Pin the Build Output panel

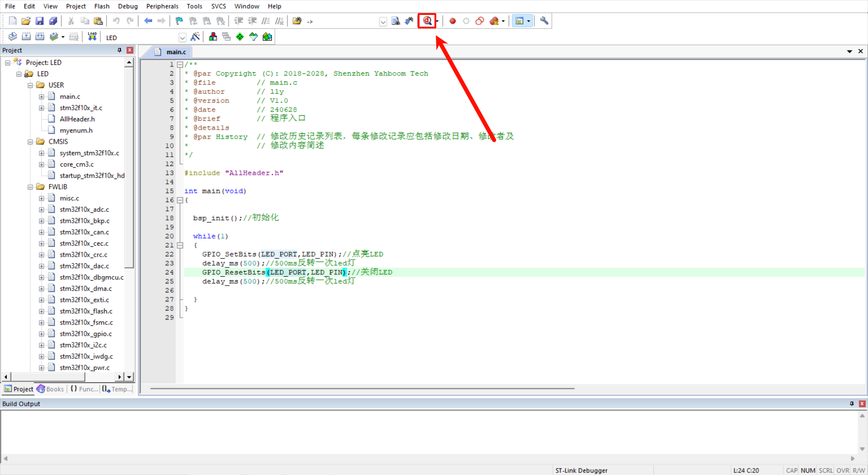point(852,404)
